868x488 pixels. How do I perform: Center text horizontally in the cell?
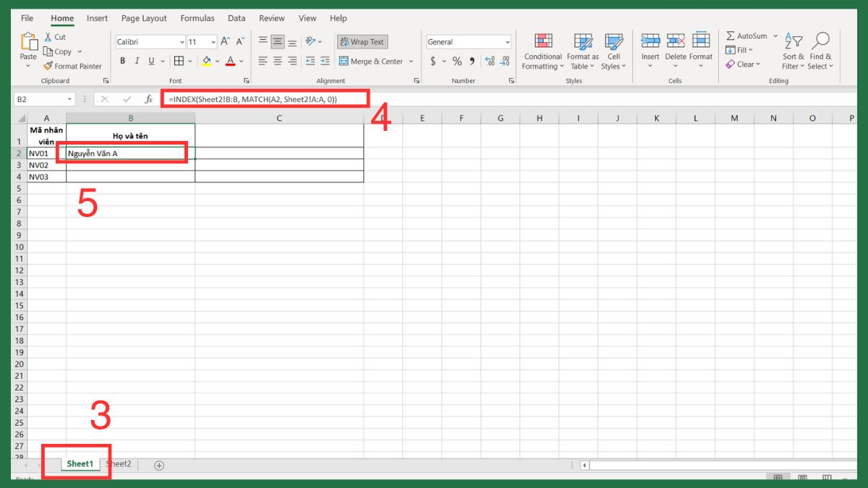pos(277,61)
